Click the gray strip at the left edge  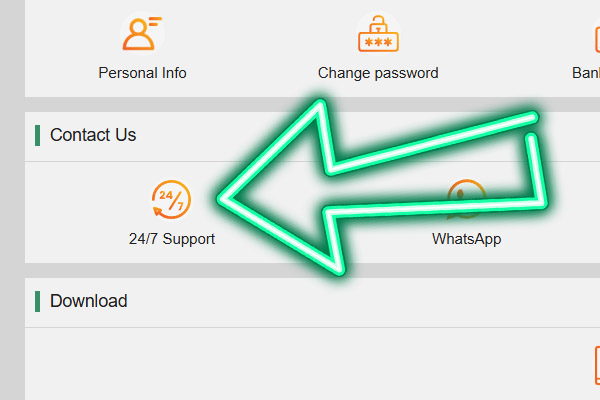coord(12,200)
